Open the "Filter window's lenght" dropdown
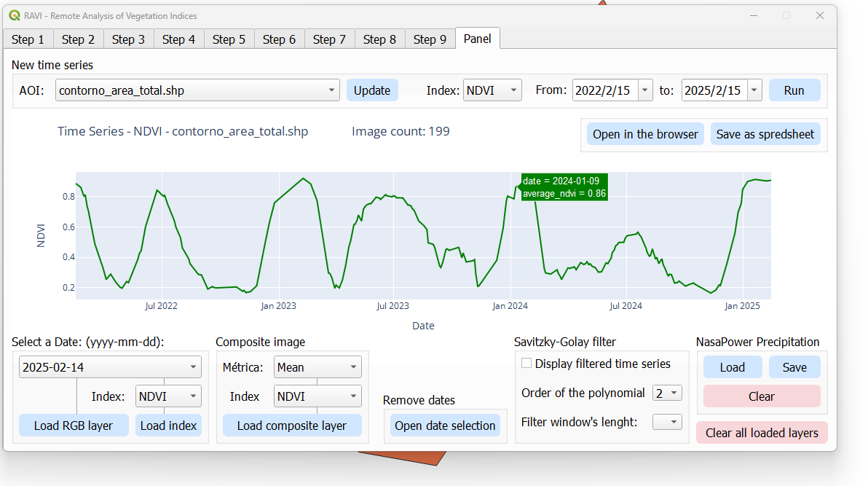868x486 pixels. [667, 421]
